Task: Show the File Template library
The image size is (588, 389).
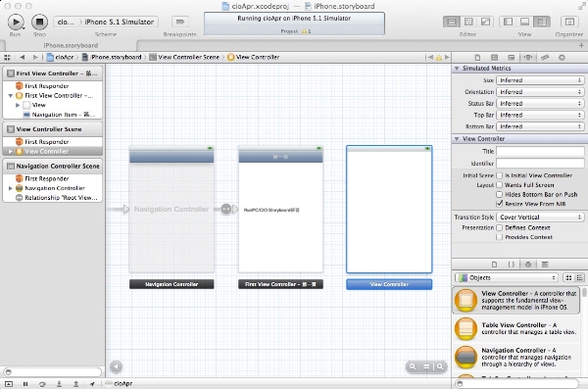Action: tap(494, 265)
